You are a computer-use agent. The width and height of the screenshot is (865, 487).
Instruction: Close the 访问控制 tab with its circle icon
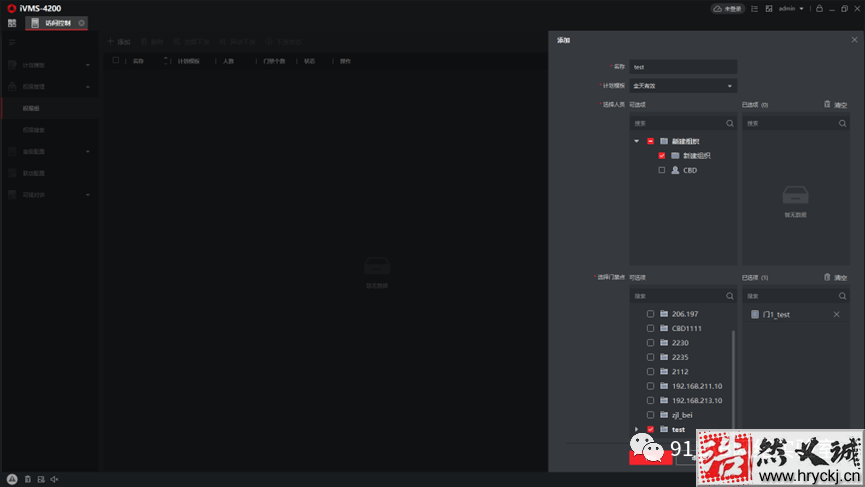click(x=82, y=23)
